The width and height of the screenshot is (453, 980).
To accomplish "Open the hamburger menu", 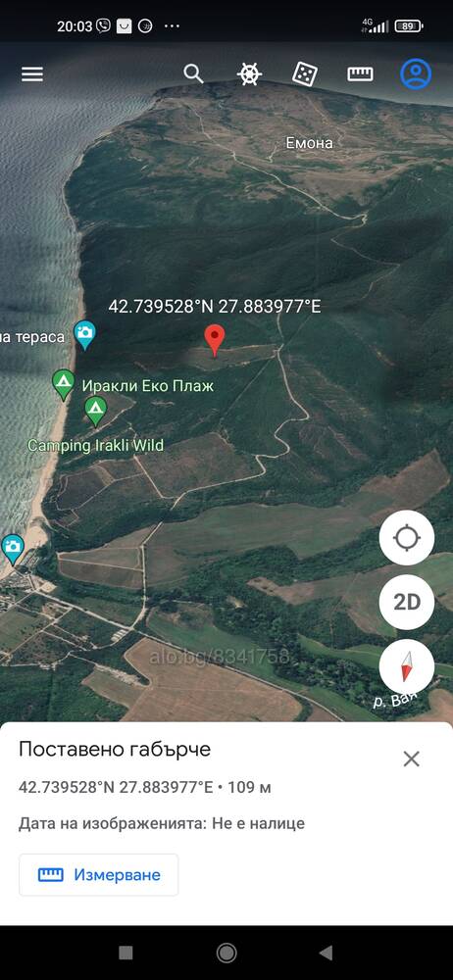I will pos(32,74).
